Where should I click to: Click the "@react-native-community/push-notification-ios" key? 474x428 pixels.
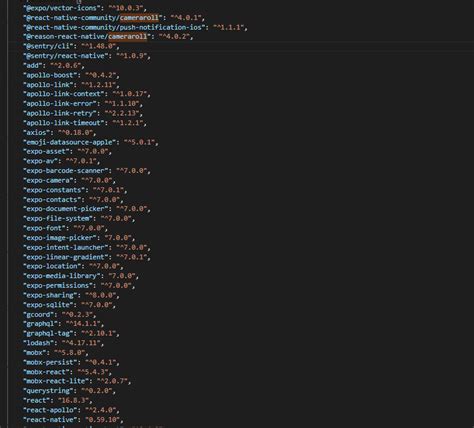(x=114, y=27)
